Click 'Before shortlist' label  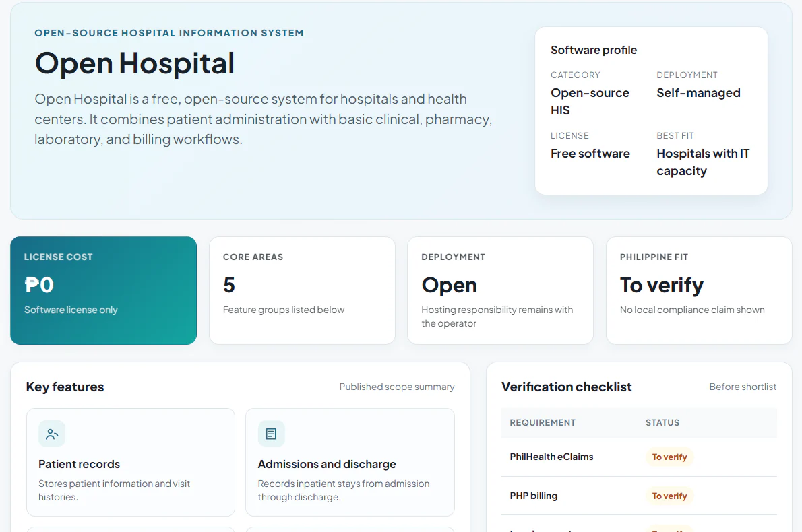(x=743, y=387)
